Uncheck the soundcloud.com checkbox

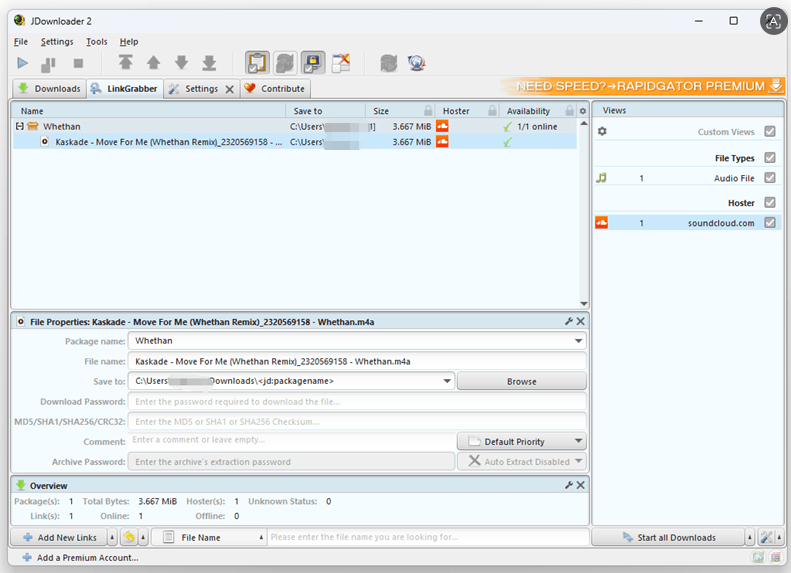(x=770, y=222)
